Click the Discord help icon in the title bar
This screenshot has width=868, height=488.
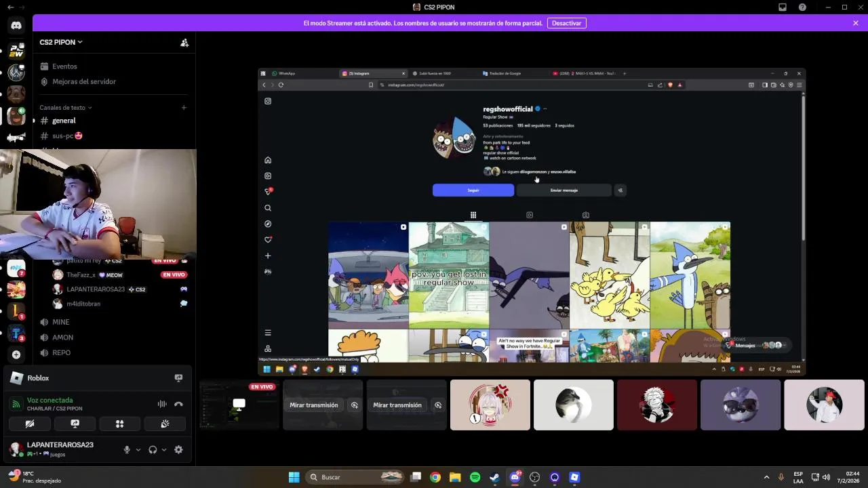[803, 7]
